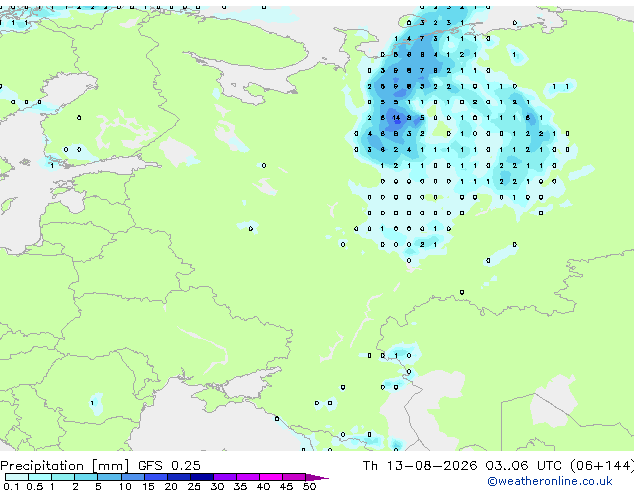The height and width of the screenshot is (490, 634).
Task: Click the 5–10 mm legend color swatch
Action: click(109, 477)
